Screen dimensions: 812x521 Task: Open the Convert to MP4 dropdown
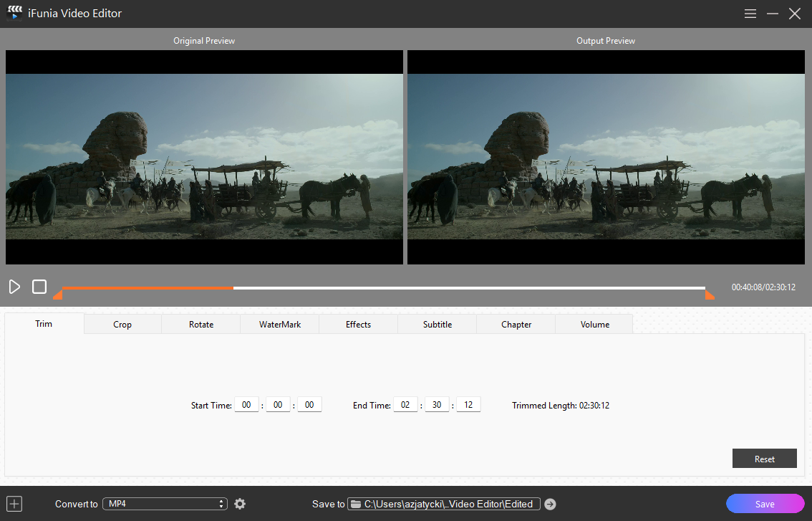[x=165, y=503]
